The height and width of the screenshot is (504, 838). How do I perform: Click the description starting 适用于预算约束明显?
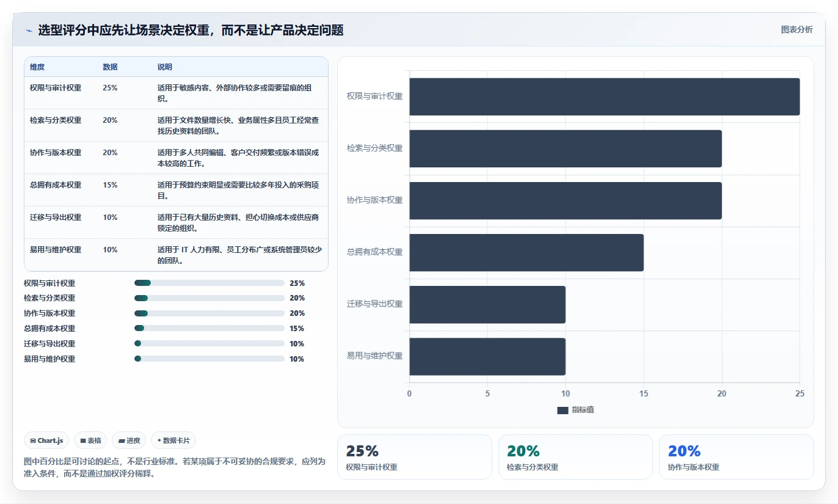238,190
